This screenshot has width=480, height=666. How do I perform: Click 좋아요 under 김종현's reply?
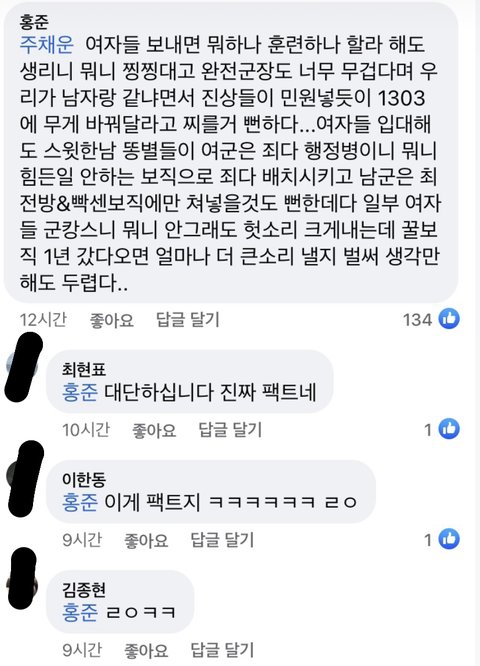pos(146,650)
